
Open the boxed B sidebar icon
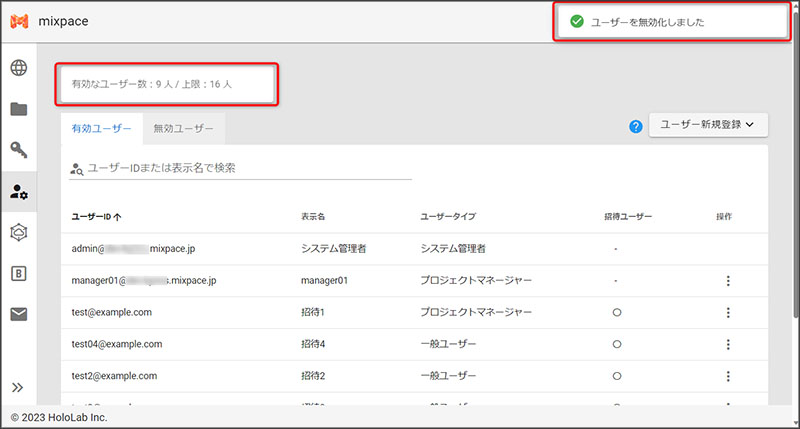[x=19, y=273]
